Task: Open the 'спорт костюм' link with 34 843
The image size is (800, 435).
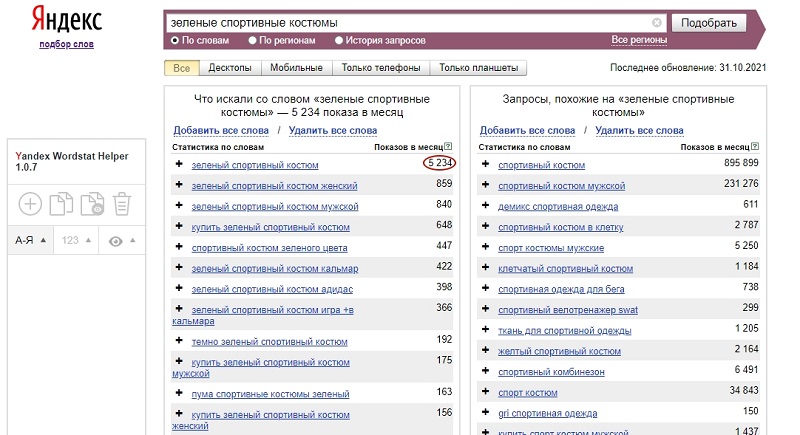Action: coord(528,393)
